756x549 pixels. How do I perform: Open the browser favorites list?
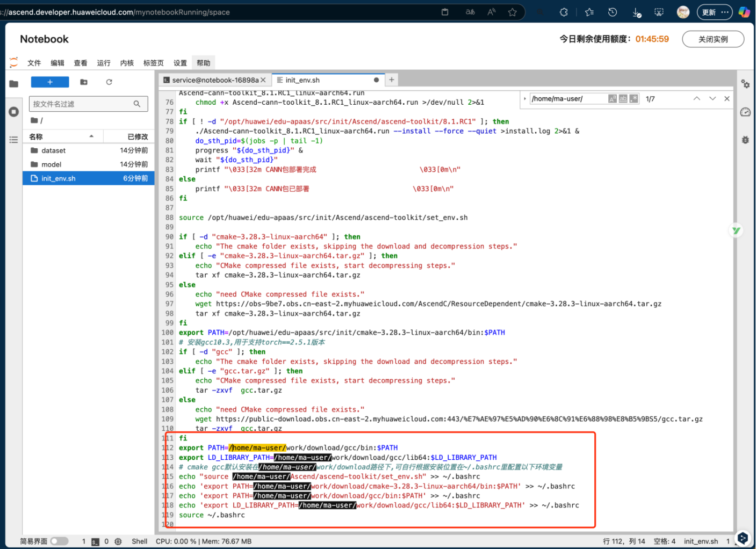(589, 12)
